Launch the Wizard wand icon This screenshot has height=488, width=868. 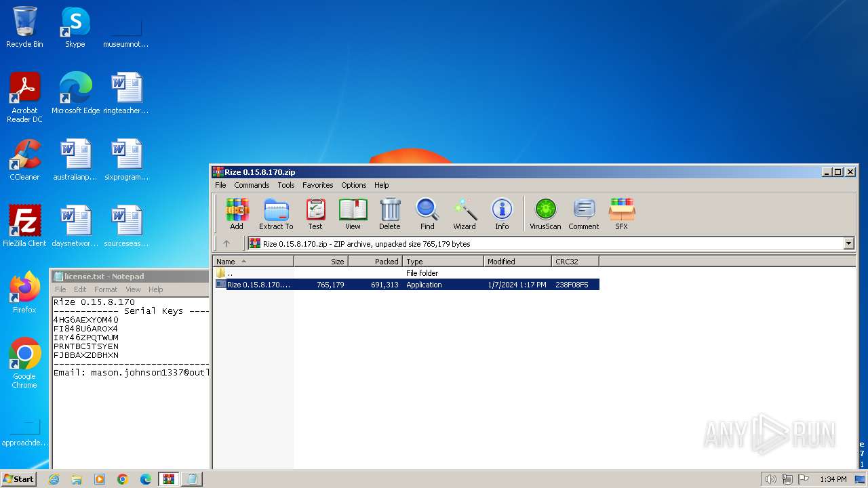465,214
